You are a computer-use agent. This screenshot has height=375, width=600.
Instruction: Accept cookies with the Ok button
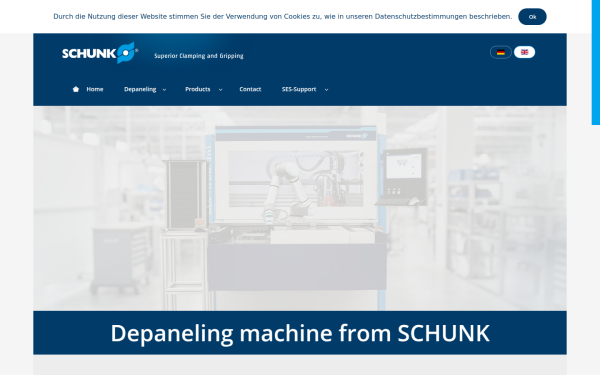(532, 17)
